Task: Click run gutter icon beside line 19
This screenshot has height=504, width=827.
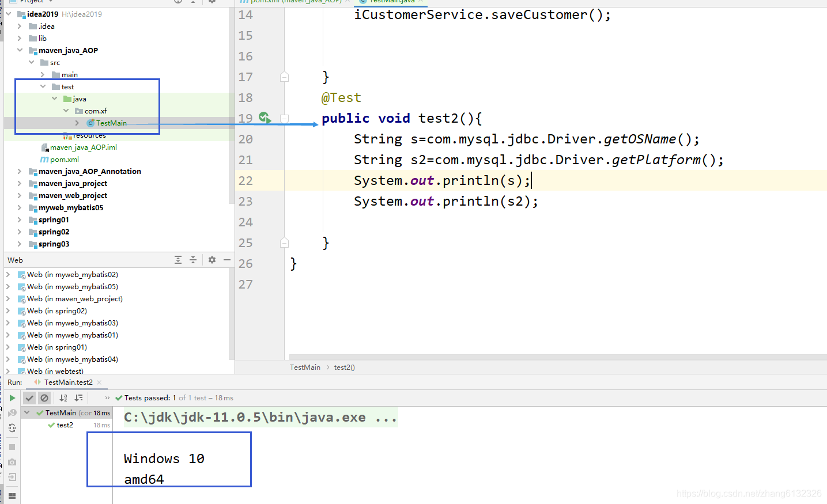Action: 265,118
